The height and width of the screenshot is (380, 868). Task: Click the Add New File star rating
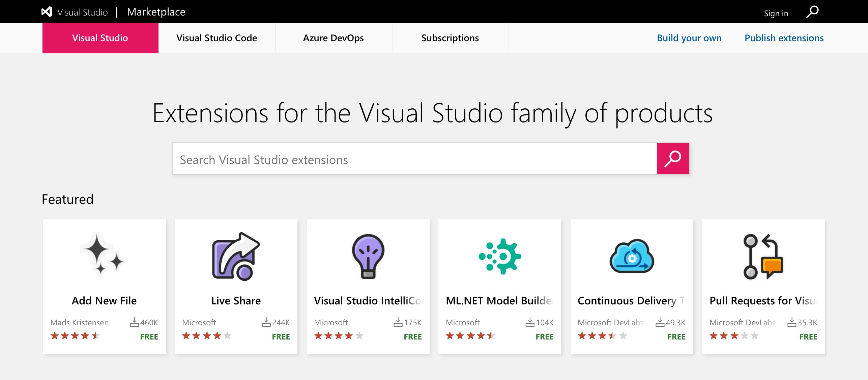click(75, 336)
